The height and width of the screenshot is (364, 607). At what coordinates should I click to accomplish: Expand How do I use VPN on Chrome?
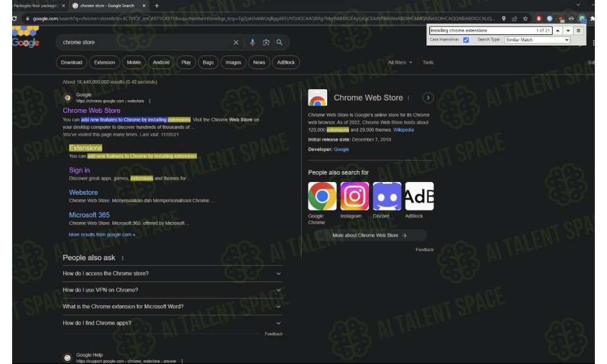(172, 290)
